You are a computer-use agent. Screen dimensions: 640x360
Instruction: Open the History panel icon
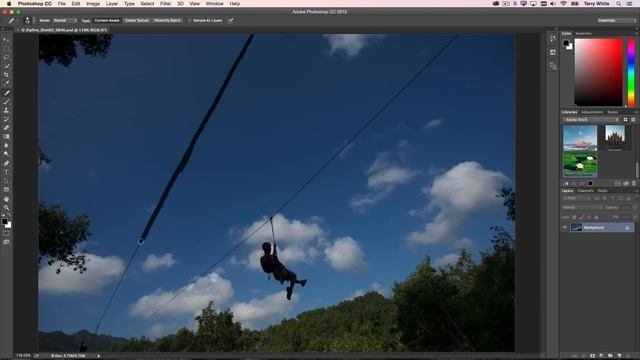click(553, 39)
